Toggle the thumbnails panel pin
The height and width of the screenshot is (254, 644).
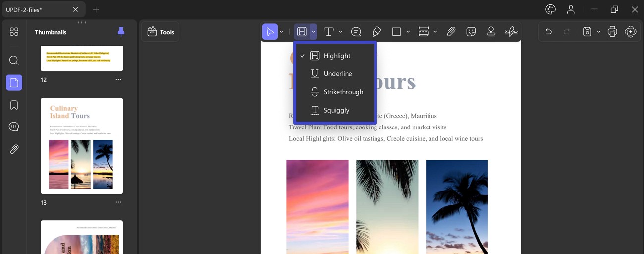click(x=121, y=32)
